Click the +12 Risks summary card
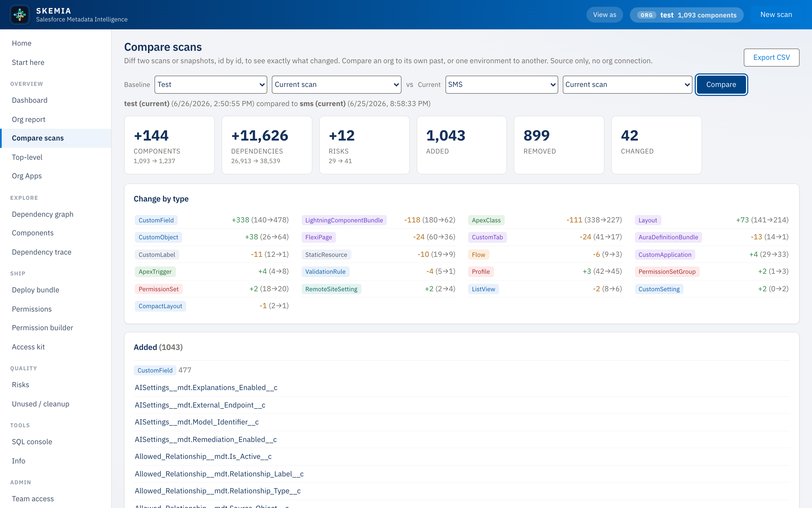812x508 pixels. click(364, 145)
